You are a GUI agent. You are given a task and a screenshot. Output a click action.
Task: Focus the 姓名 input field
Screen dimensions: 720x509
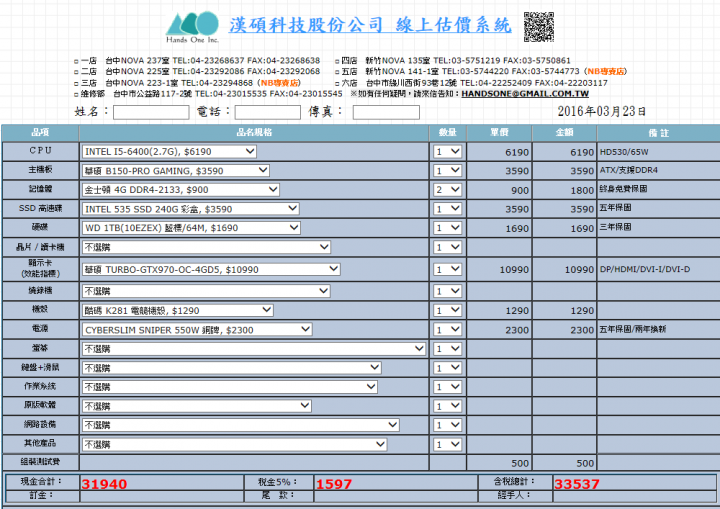pos(151,113)
